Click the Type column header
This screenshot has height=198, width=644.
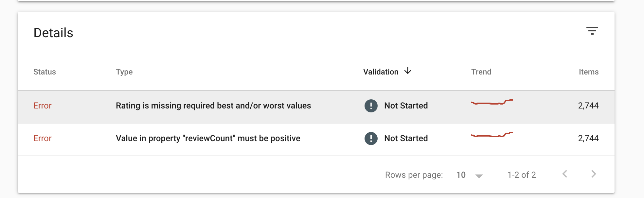tap(124, 72)
